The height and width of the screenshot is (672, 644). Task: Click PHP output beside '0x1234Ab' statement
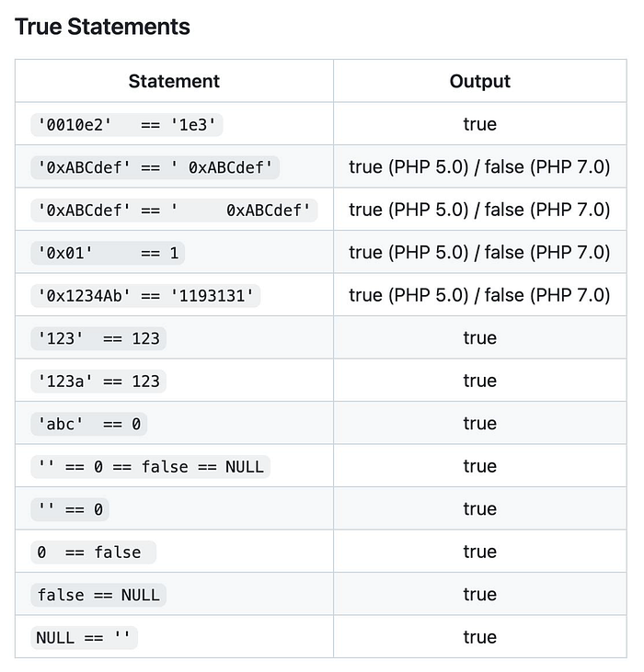(479, 295)
